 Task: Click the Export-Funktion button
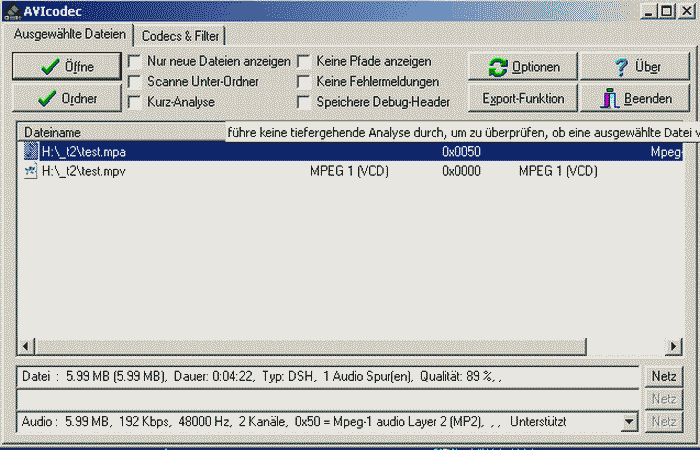(523, 99)
